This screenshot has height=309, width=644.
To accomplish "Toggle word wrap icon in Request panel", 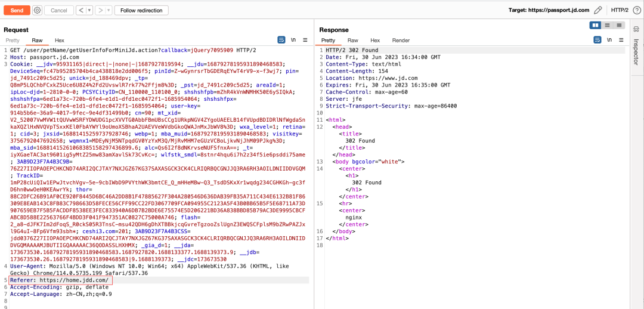I will click(x=281, y=40).
